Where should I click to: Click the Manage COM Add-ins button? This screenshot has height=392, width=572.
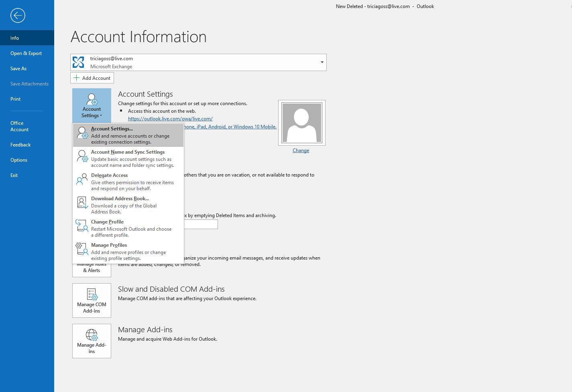tap(92, 301)
